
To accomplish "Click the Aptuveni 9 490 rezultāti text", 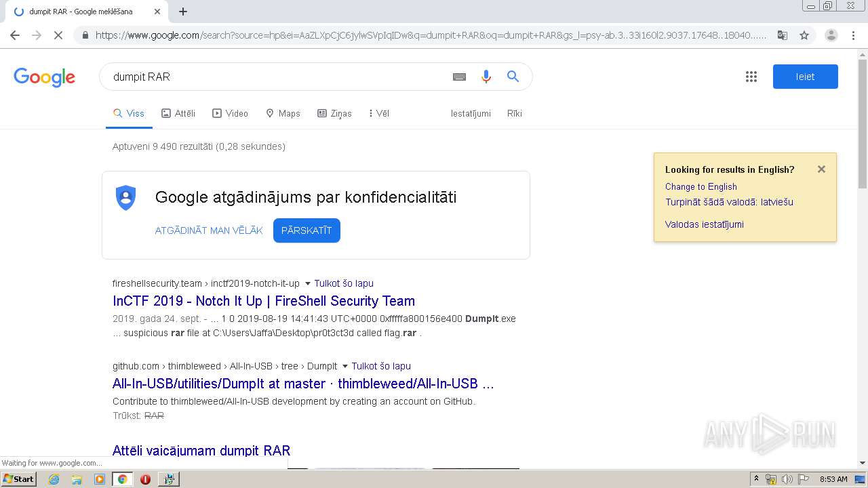I will click(x=199, y=146).
